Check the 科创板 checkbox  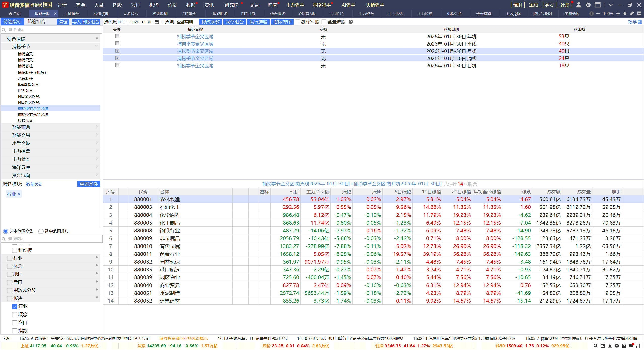click(x=15, y=250)
